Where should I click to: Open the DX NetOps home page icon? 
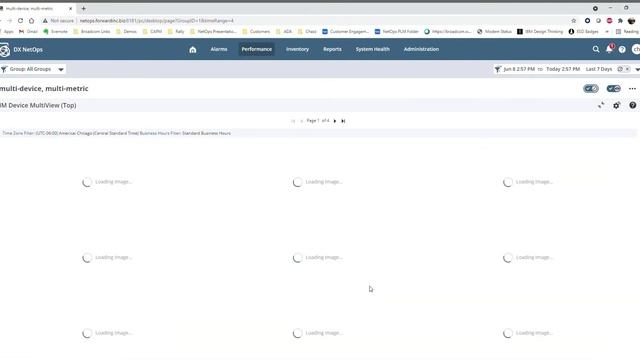pyautogui.click(x=193, y=49)
